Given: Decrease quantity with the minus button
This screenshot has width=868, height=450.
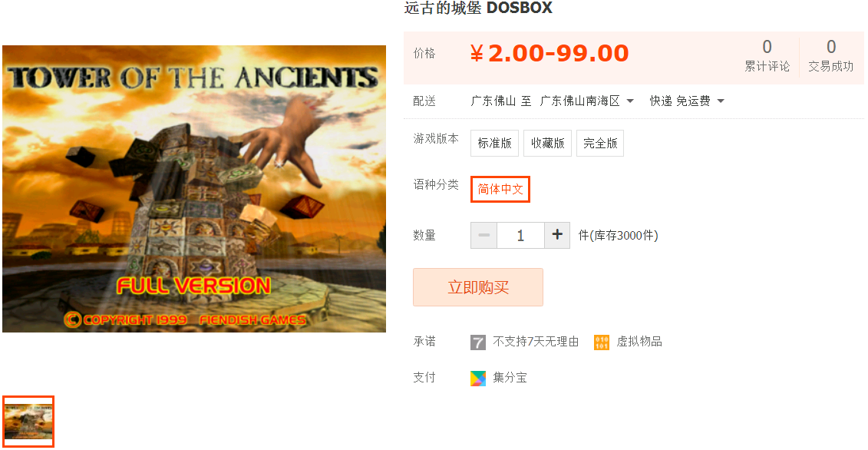Looking at the screenshot, I should tap(484, 235).
